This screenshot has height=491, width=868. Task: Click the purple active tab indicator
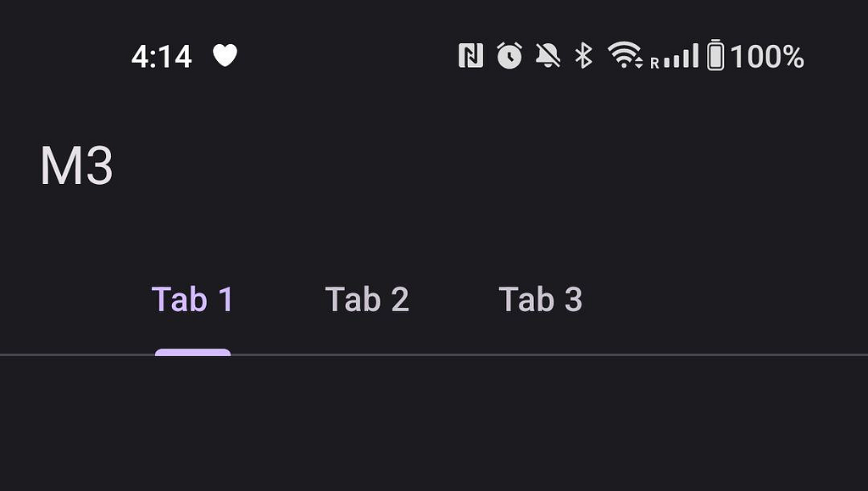(192, 352)
